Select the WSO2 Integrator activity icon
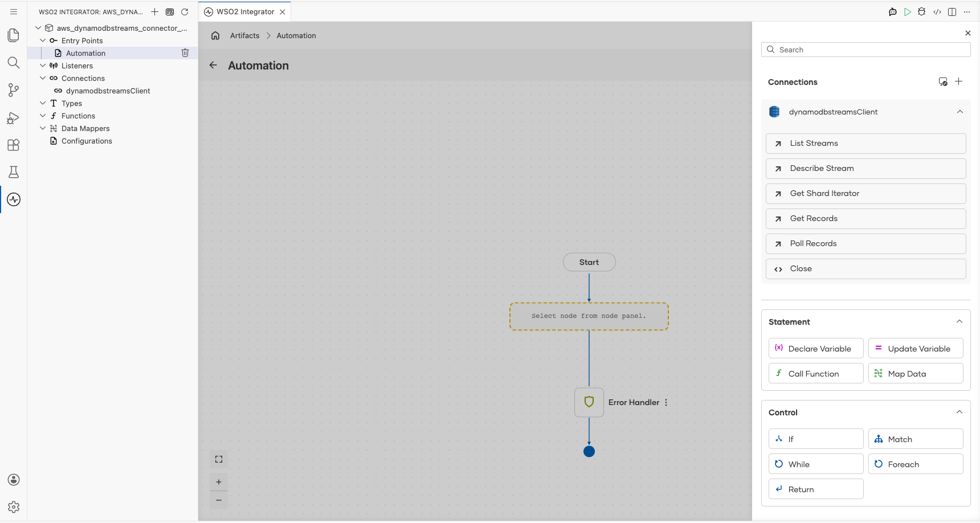980x523 pixels. [14, 199]
